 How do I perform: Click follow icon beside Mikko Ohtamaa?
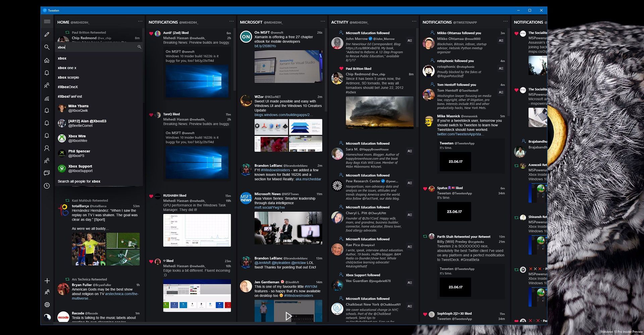[501, 41]
